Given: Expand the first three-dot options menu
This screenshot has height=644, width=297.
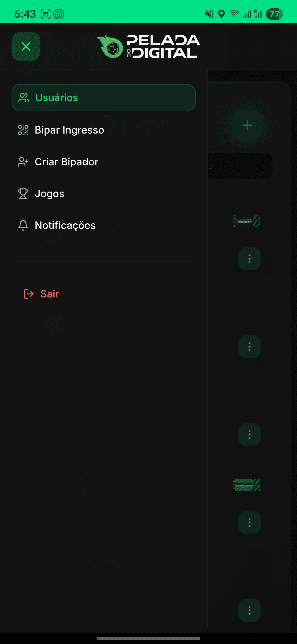Looking at the screenshot, I should (249, 258).
